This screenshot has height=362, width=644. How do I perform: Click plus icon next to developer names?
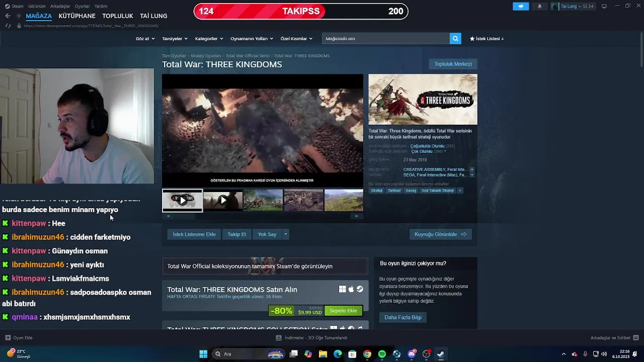(x=472, y=169)
